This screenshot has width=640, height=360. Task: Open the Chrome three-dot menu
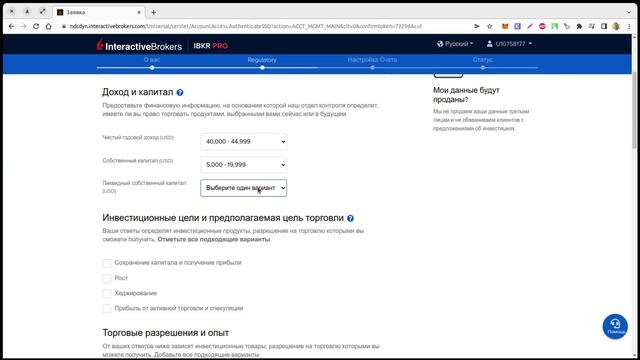click(x=629, y=26)
